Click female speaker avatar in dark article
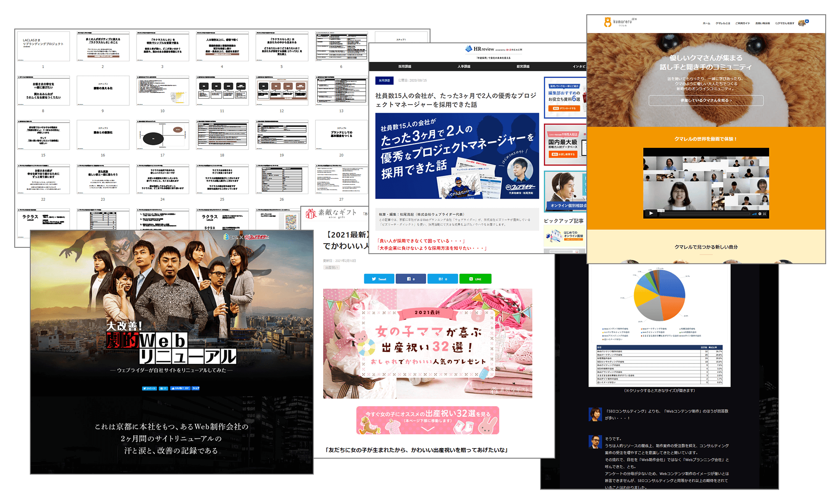 [x=595, y=414]
